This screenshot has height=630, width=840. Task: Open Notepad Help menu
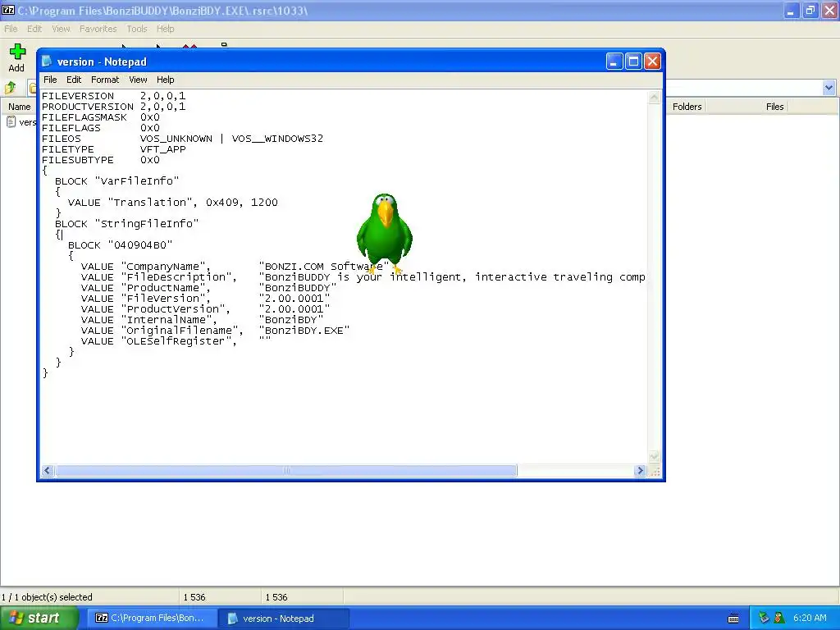(x=166, y=80)
